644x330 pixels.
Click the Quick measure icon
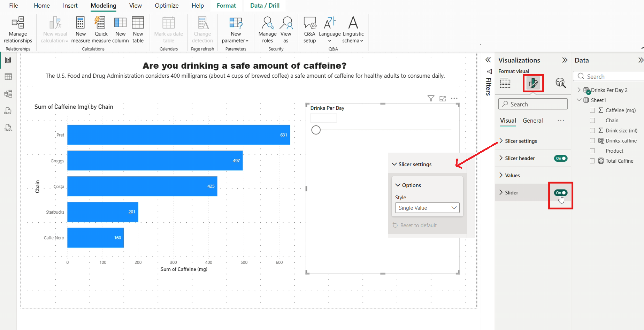pyautogui.click(x=101, y=23)
